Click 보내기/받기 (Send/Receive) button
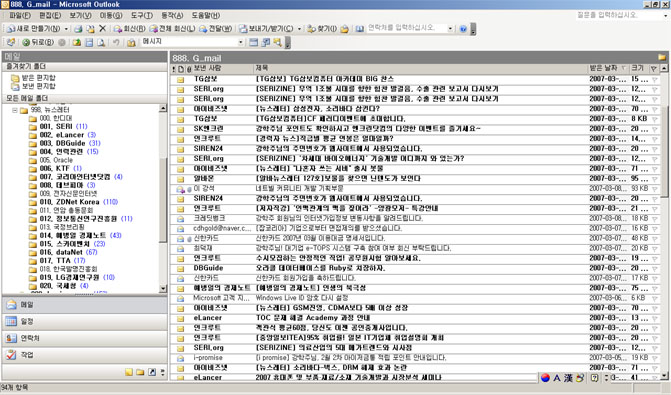Viewport: 671px width, 395px height. tap(266, 29)
